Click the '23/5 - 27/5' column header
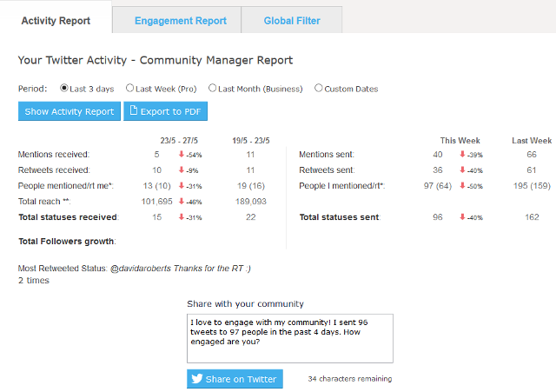Viewport: 556px width, 392px height. (x=179, y=141)
